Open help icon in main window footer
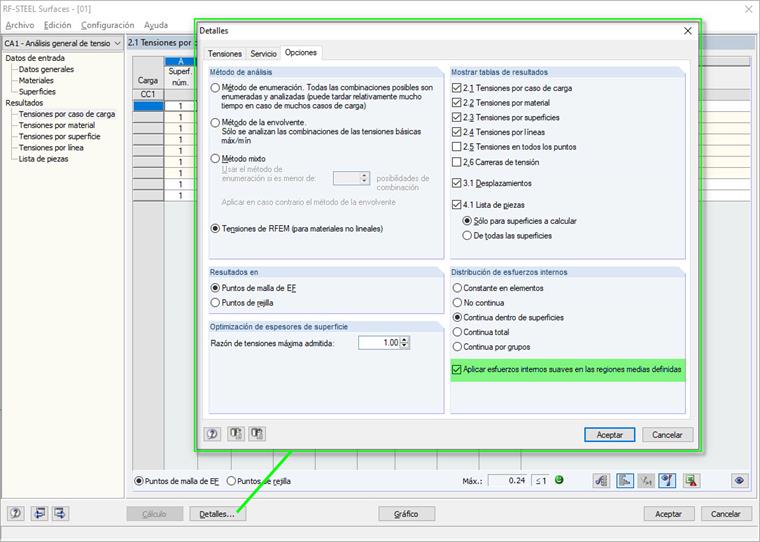The height and width of the screenshot is (542, 760). point(16,513)
